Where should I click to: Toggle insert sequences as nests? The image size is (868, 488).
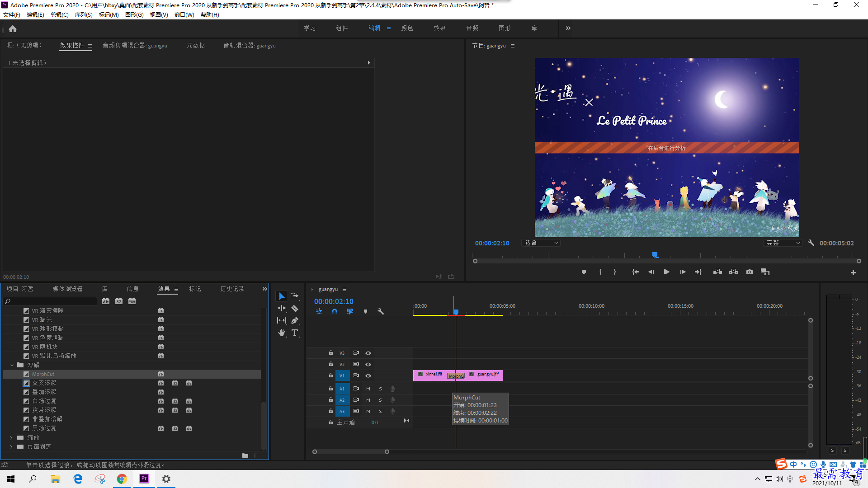click(319, 311)
